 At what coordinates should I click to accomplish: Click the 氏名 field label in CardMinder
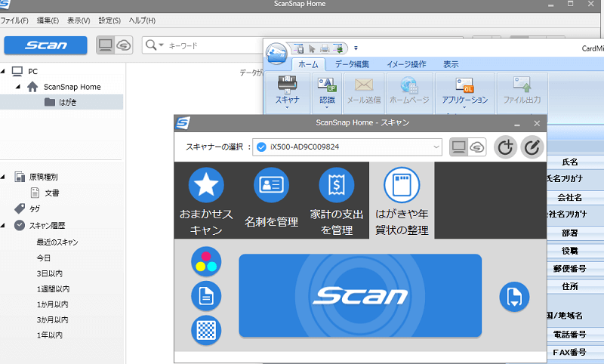click(x=570, y=162)
